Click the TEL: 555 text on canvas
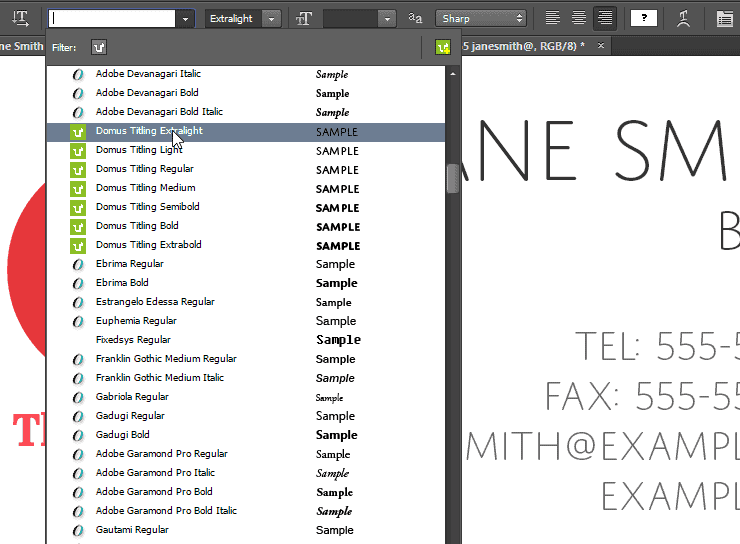 pyautogui.click(x=657, y=346)
